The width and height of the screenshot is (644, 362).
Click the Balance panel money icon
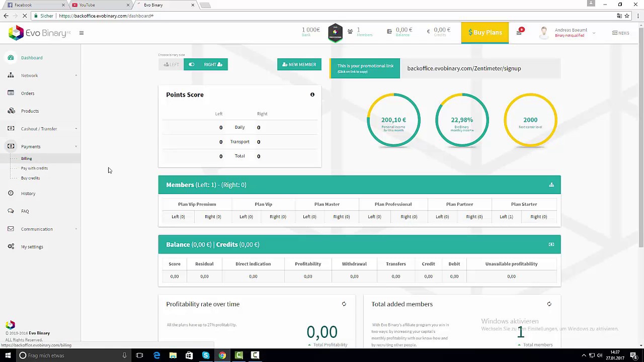tap(551, 244)
